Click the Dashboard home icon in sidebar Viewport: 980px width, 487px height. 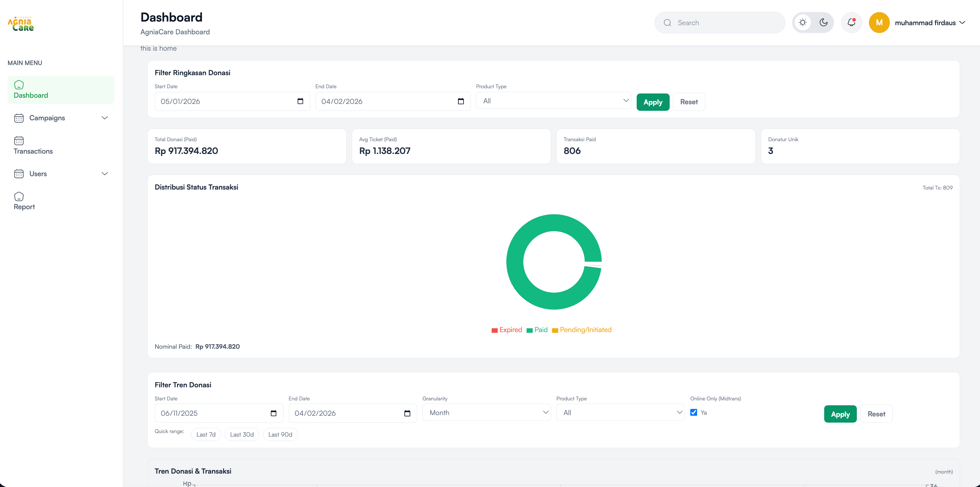click(19, 85)
